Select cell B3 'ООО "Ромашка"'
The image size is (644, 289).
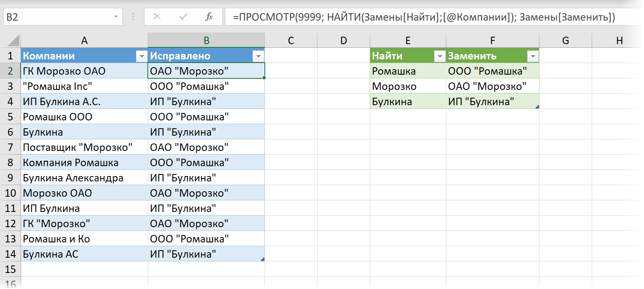pos(206,86)
